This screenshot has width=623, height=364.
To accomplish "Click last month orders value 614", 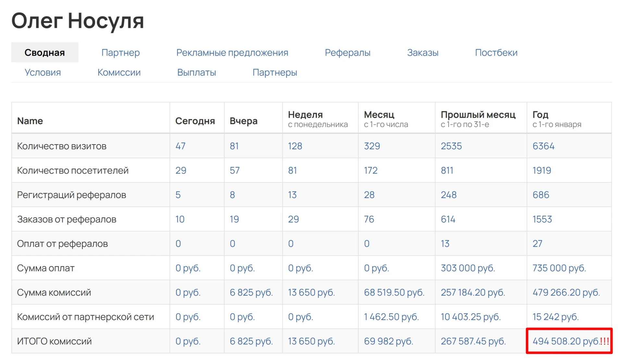I will click(x=448, y=219).
